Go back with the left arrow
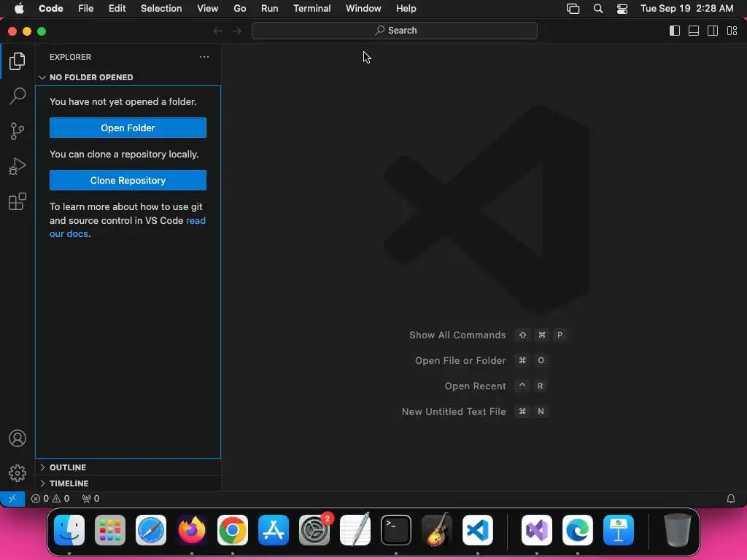The image size is (747, 560). pyautogui.click(x=217, y=31)
